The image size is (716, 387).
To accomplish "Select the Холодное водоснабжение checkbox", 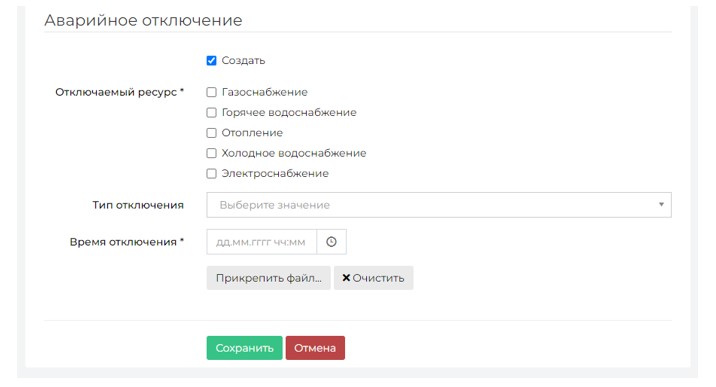I will 211,153.
